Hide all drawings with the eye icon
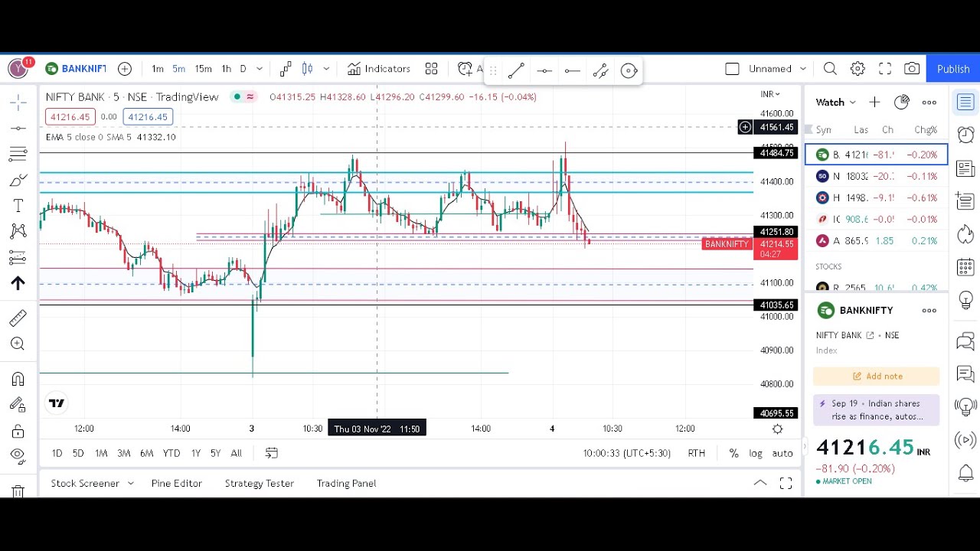Image resolution: width=980 pixels, height=551 pixels. point(18,456)
